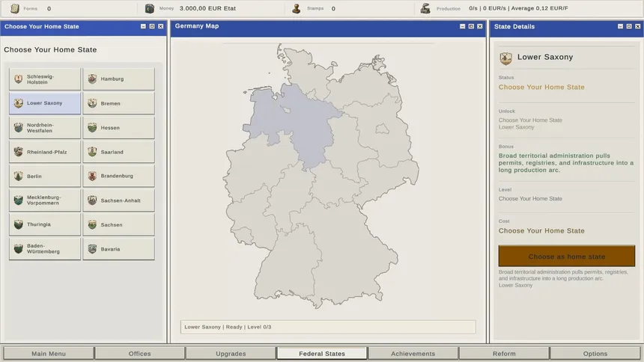Click the green Bonus description text
644x362 pixels.
566,163
